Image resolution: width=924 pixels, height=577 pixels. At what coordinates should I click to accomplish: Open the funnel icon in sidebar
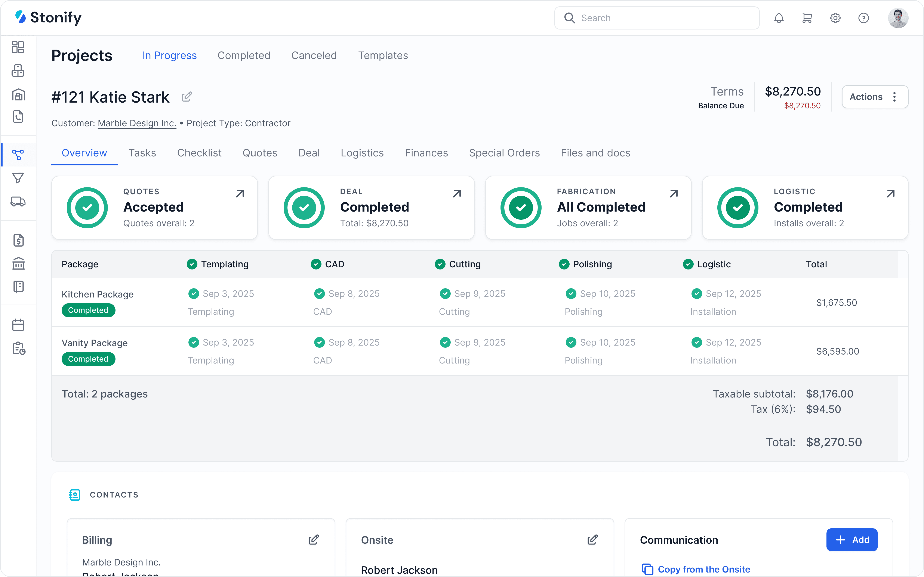[18, 178]
